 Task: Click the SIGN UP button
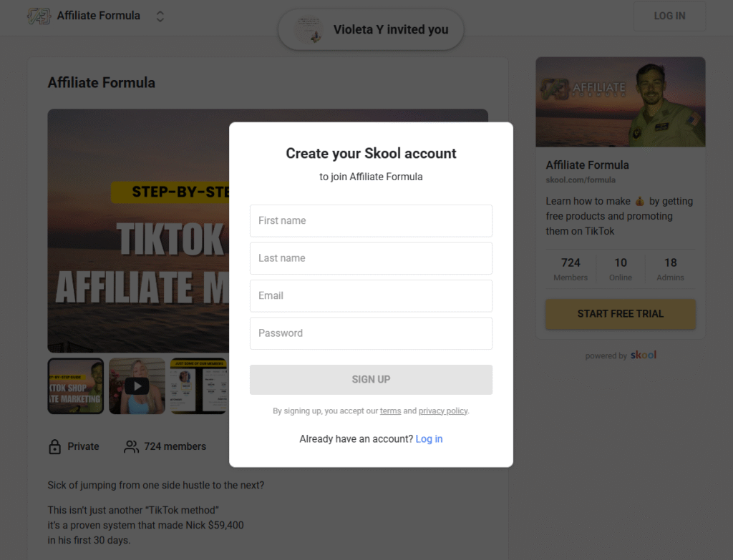click(x=371, y=380)
